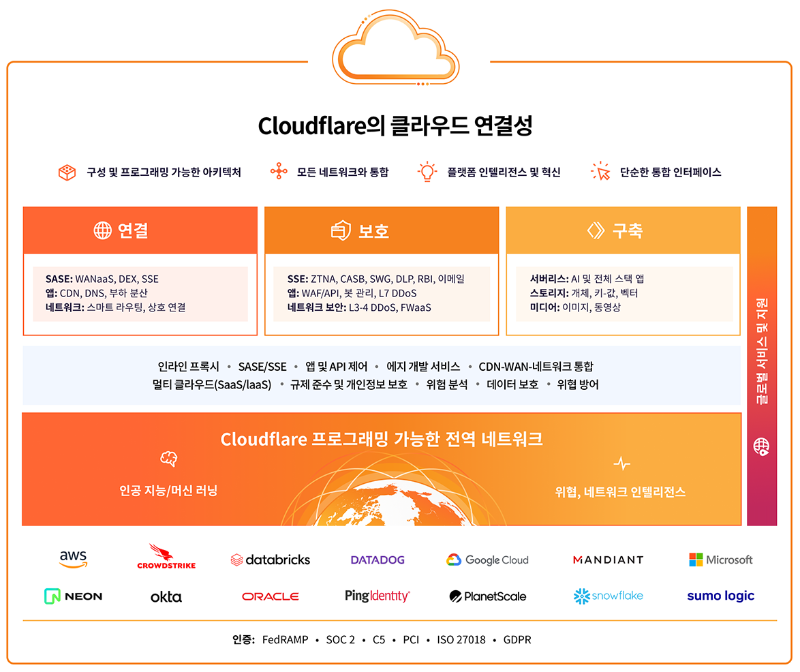Click the line 앱: CDN, DNS, 부하 분산
Image resolution: width=800 pixels, height=672 pixels.
pos(97,293)
